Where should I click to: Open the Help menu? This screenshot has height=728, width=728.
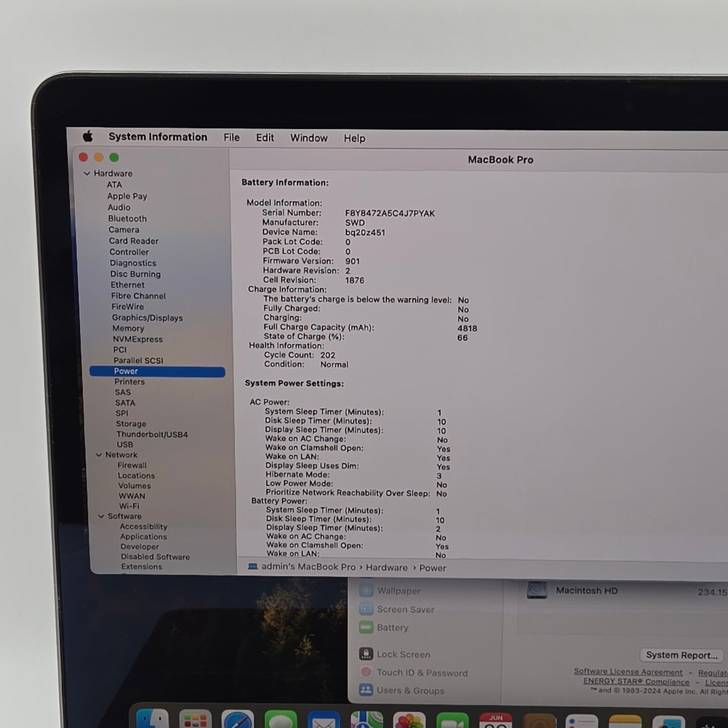click(354, 138)
